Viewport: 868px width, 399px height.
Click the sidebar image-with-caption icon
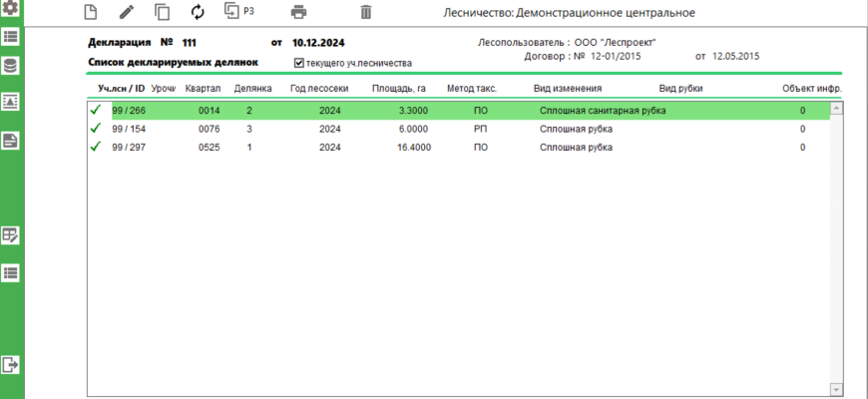pos(11,102)
